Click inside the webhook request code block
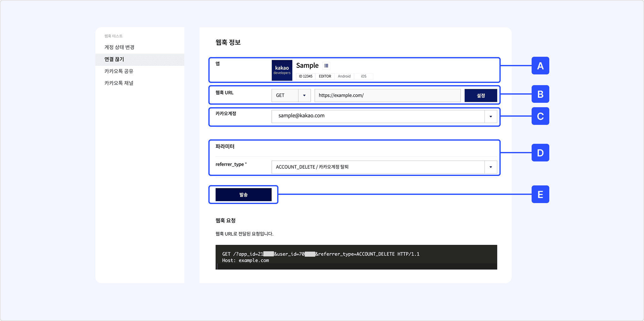 (x=356, y=257)
